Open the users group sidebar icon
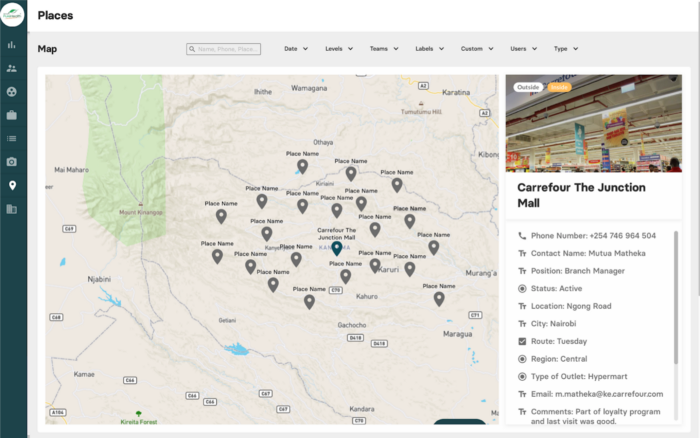 point(12,68)
